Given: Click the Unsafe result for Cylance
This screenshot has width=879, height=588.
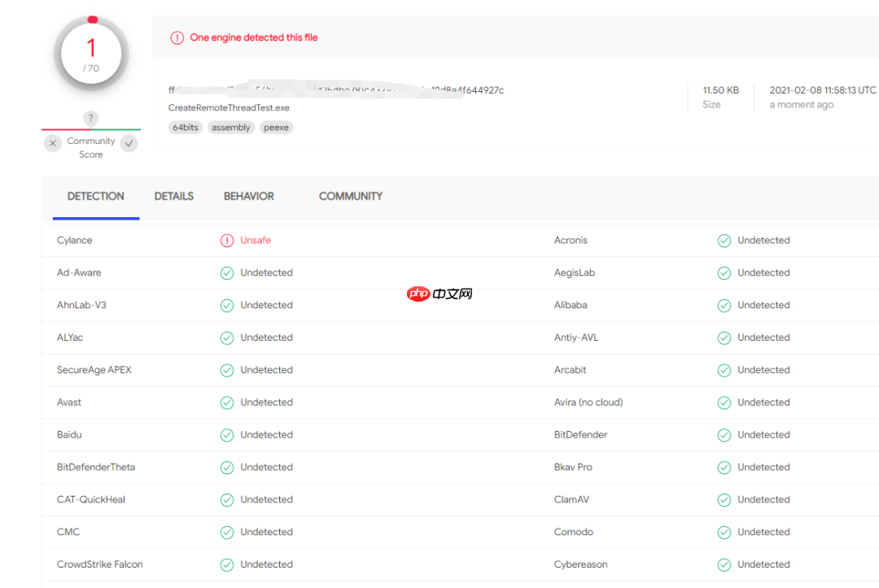Looking at the screenshot, I should 256,240.
